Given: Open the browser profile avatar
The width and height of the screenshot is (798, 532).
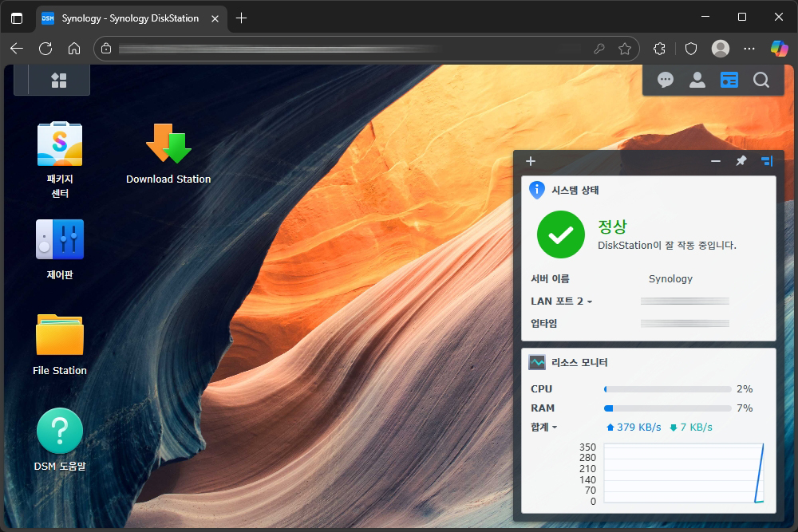Looking at the screenshot, I should [x=720, y=49].
